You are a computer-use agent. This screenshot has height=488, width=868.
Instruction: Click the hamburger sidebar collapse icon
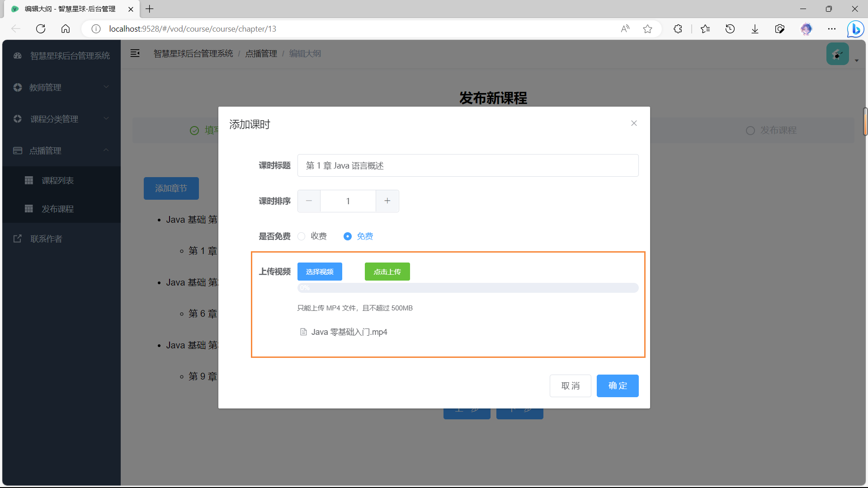point(135,53)
